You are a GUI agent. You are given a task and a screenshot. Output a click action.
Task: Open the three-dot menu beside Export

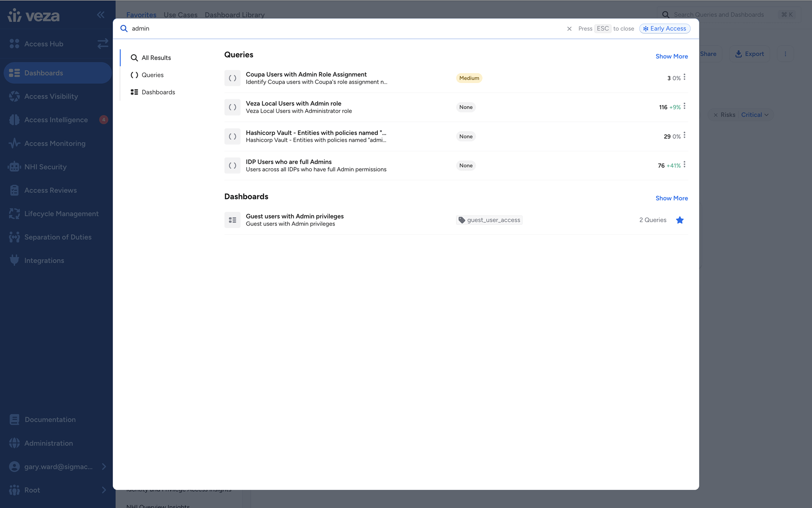[785, 54]
